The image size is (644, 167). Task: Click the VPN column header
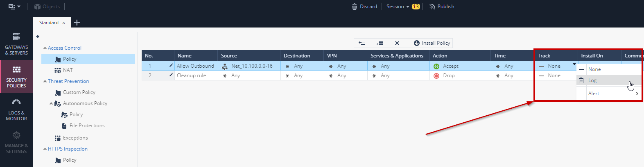[346, 56]
